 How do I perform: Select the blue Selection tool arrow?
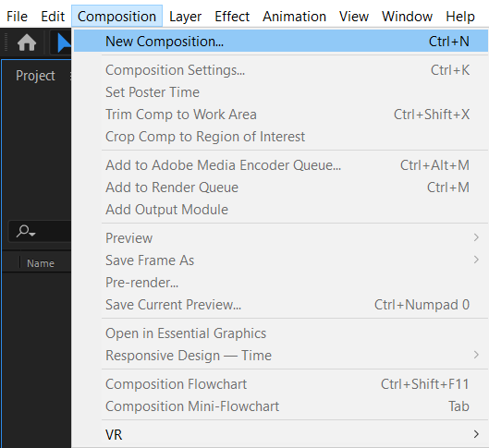pos(64,42)
